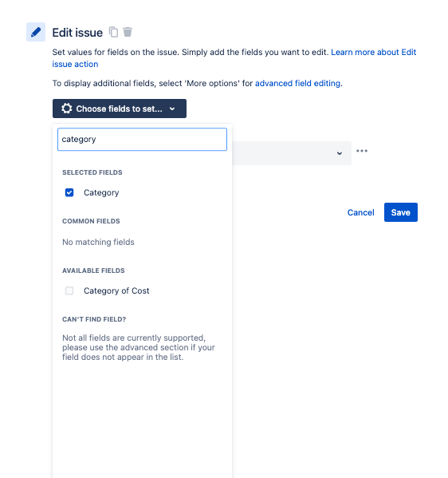The width and height of the screenshot is (448, 478).
Task: Check the Category of Cost checkbox
Action: (69, 290)
